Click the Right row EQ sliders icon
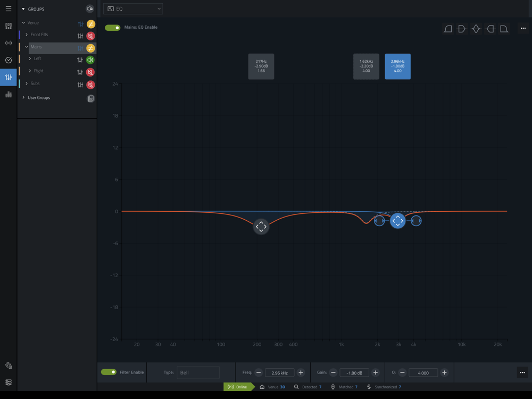The height and width of the screenshot is (399, 532). (x=80, y=72)
